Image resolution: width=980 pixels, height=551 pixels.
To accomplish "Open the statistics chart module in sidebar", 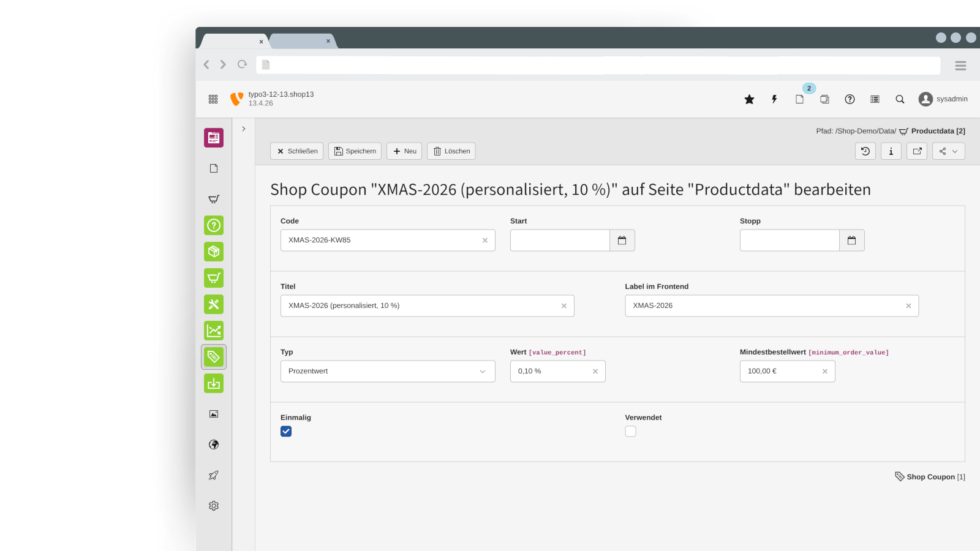I will click(214, 331).
